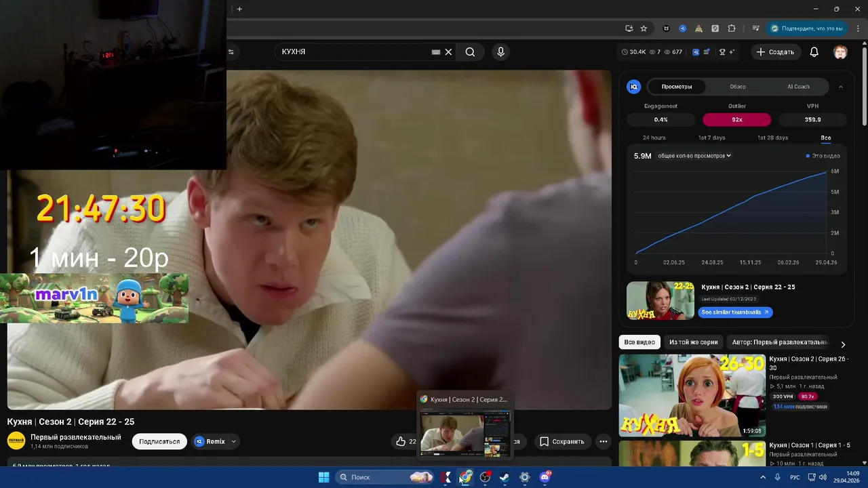Collapse the vidIQ panel with chevron
The height and width of the screenshot is (488, 868).
click(x=841, y=87)
